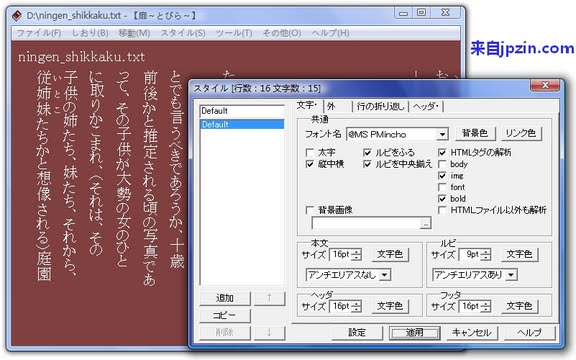This screenshot has height=360, width=576.
Task: Click the リンク色 color button
Action: point(521,133)
